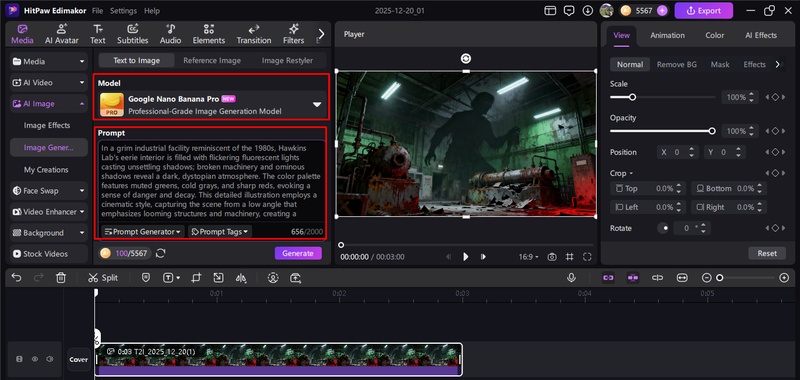Show more tool categories arrow

click(321, 34)
